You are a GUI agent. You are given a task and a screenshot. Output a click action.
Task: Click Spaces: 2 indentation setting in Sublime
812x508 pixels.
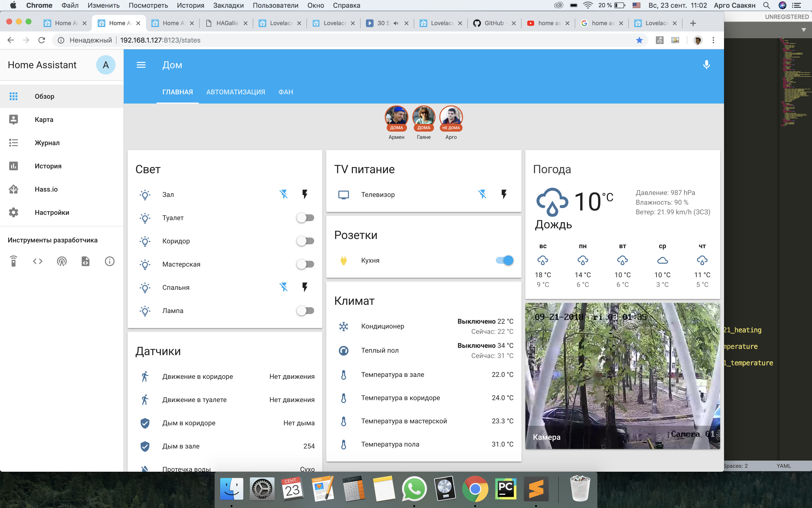pyautogui.click(x=735, y=466)
